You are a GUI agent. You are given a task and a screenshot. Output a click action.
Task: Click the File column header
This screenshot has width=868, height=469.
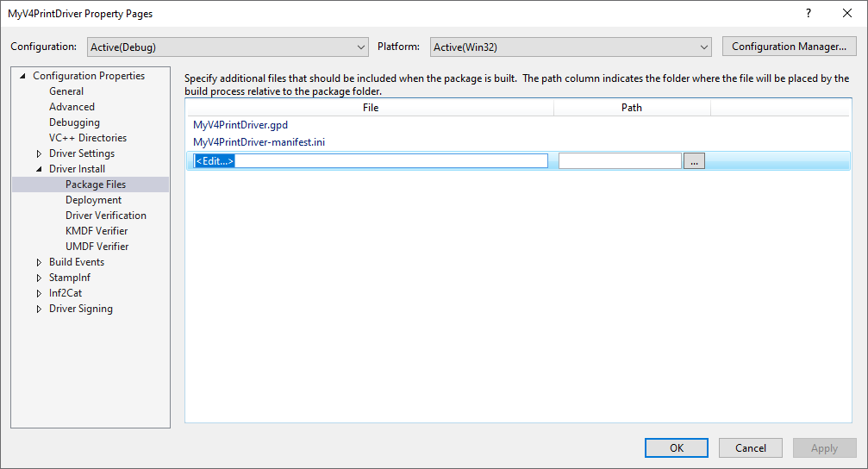tap(371, 108)
